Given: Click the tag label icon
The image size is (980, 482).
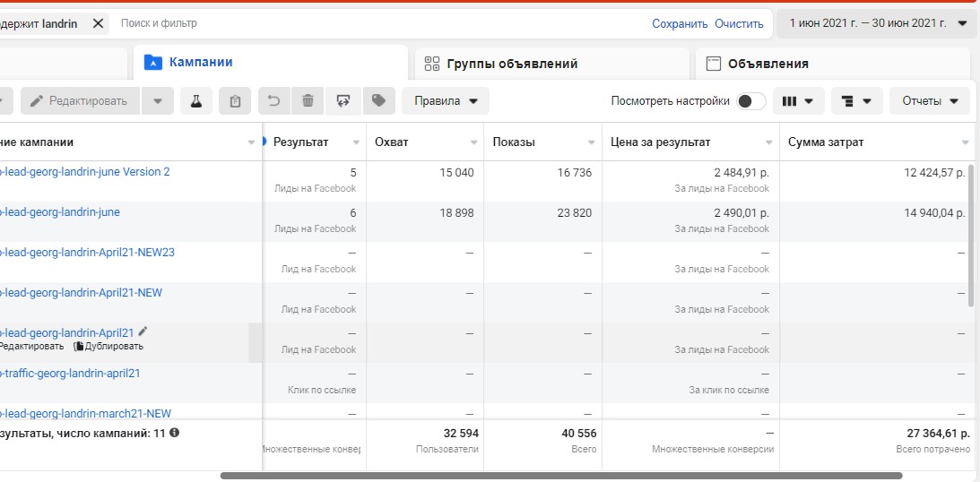Looking at the screenshot, I should (x=378, y=101).
